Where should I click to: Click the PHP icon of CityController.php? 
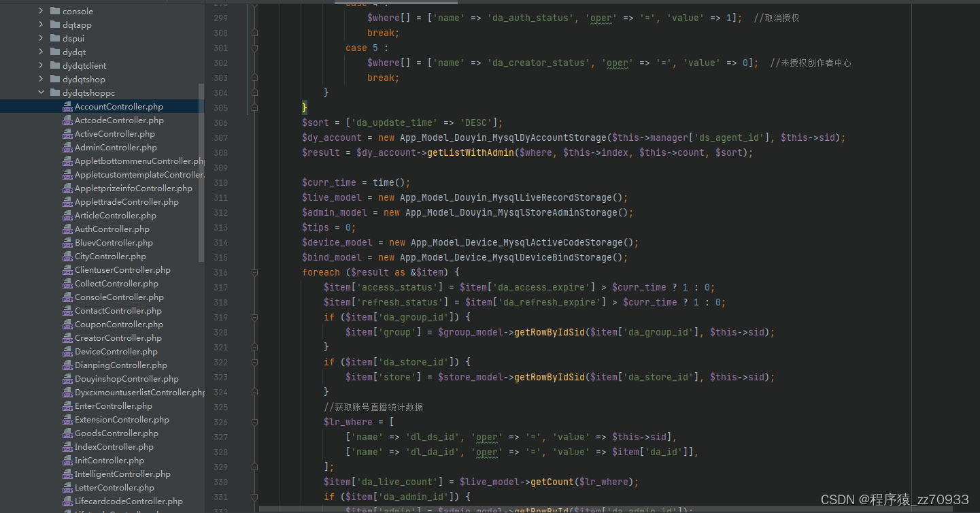click(x=67, y=256)
